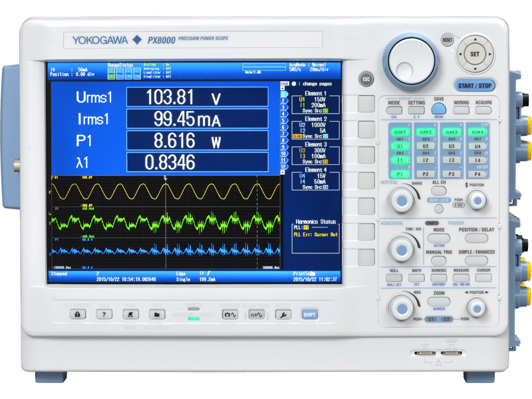Select page 8 in the on-screen page list
The height and width of the screenshot is (399, 532).
pyautogui.click(x=283, y=140)
